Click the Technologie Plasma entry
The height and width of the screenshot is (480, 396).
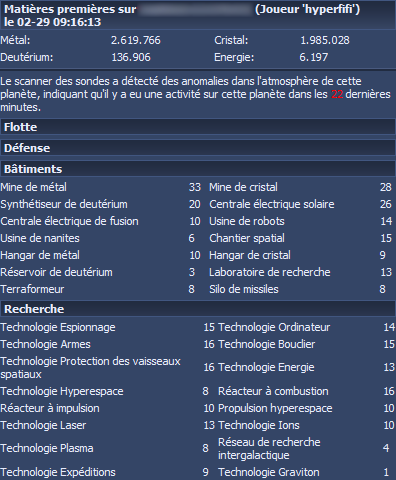tap(105, 448)
